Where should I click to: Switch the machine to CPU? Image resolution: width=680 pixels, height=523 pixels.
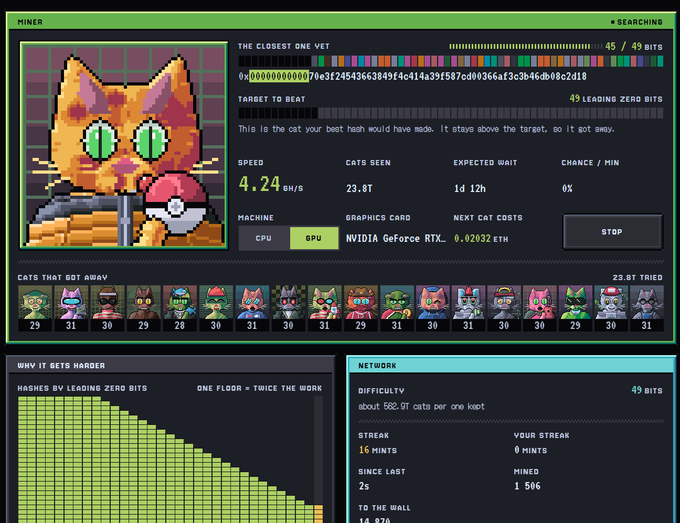[264, 238]
